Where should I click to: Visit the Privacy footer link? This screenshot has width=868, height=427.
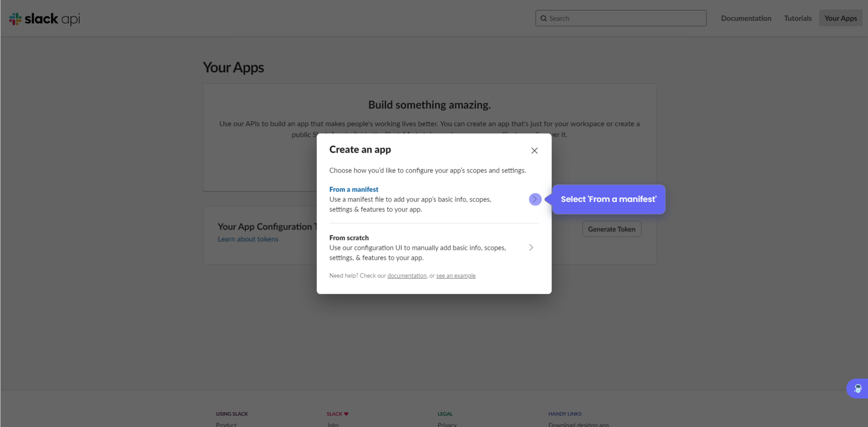[447, 424]
